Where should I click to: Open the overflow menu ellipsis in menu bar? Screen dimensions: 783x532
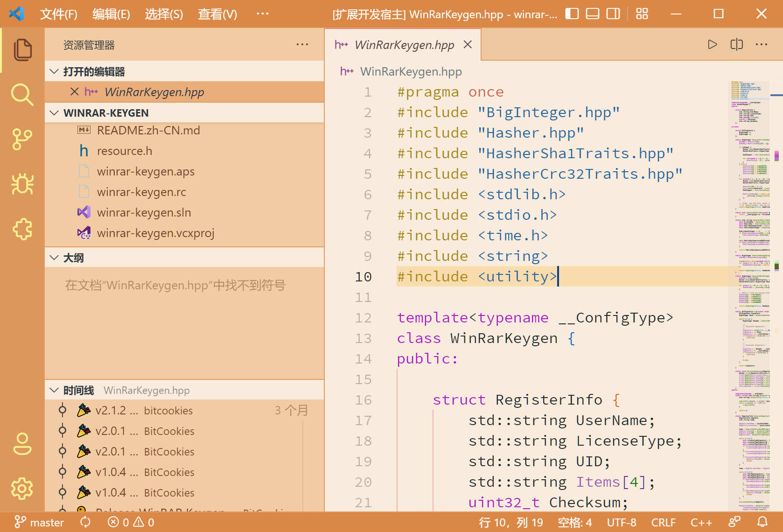pos(263,14)
